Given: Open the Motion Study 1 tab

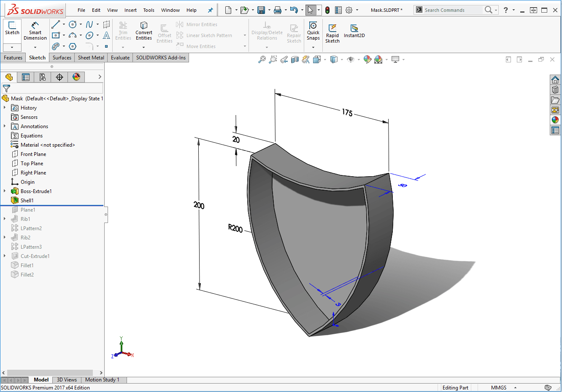Looking at the screenshot, I should [x=102, y=380].
